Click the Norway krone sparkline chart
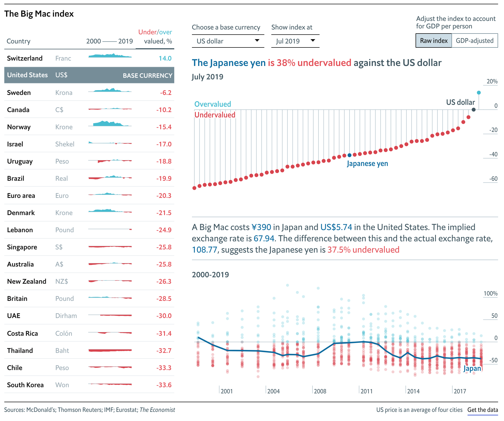The width and height of the screenshot is (504, 421). [x=110, y=124]
